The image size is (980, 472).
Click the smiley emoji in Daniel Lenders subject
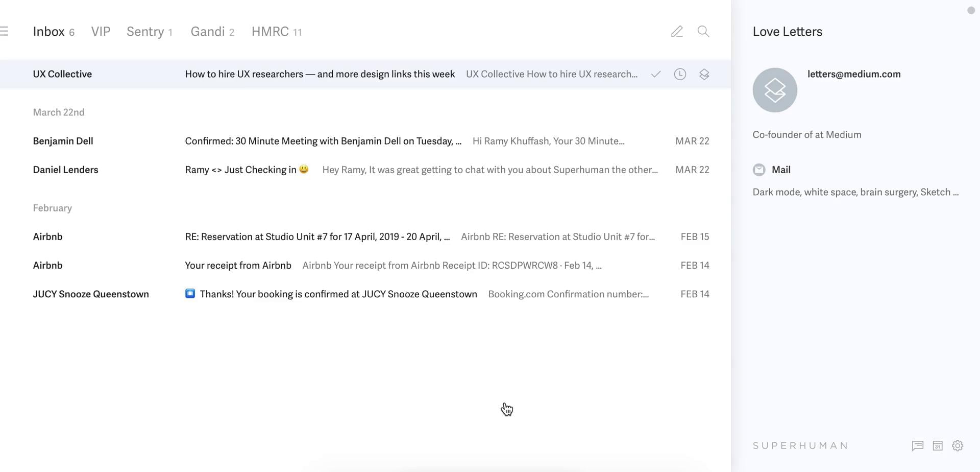pos(304,169)
